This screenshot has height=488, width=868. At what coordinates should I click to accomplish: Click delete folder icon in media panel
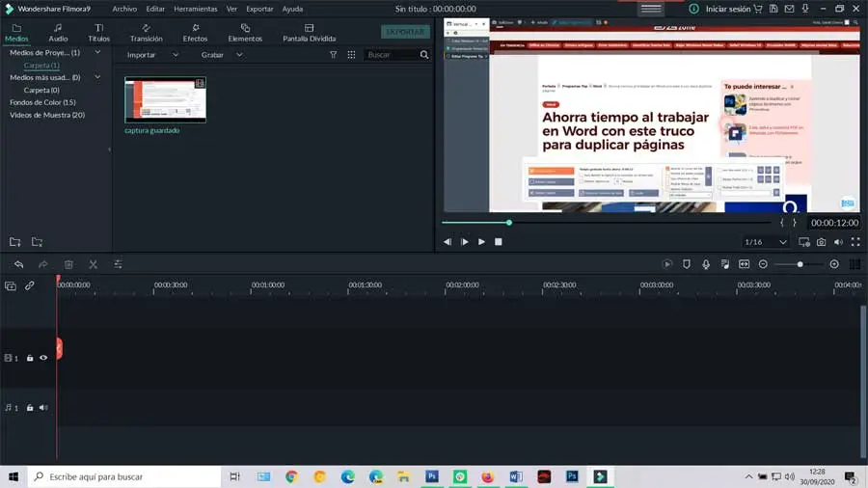[x=37, y=242]
